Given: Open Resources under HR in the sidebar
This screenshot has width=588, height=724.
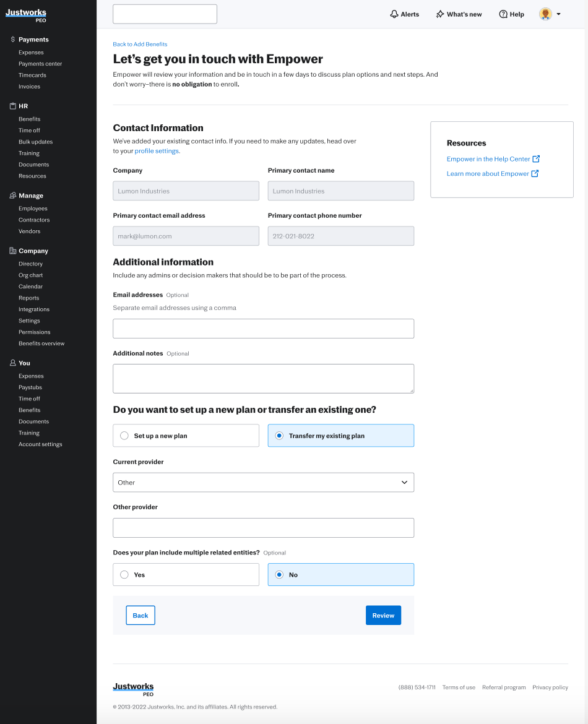Looking at the screenshot, I should pyautogui.click(x=32, y=176).
